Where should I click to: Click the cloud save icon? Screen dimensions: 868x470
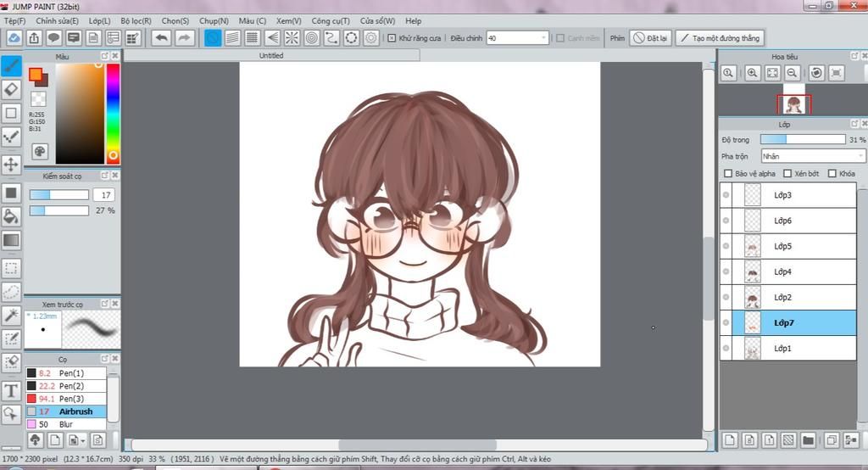pos(14,38)
